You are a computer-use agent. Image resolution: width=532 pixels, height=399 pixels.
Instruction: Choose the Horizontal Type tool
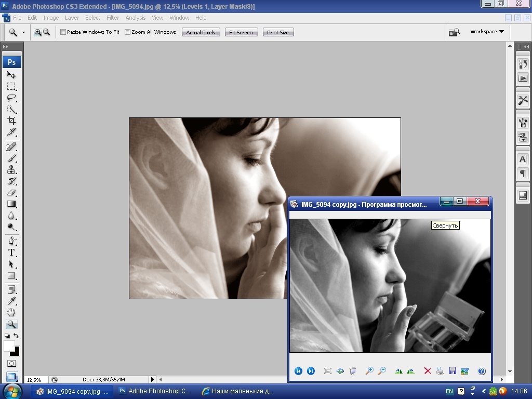11,252
